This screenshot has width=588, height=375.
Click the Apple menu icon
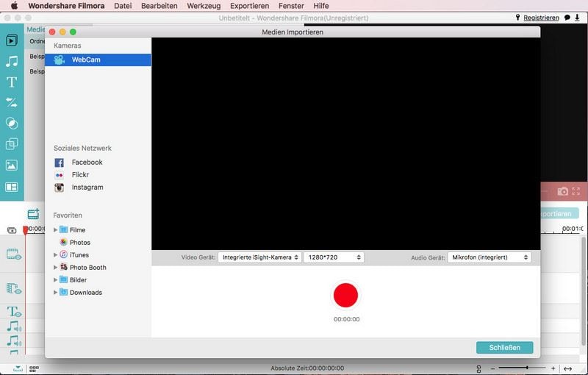click(14, 6)
